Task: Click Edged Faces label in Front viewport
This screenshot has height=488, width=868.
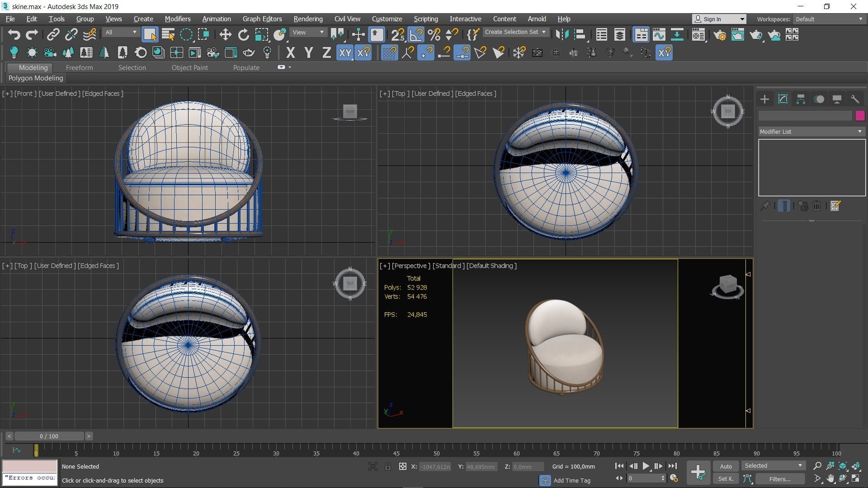Action: click(x=103, y=94)
